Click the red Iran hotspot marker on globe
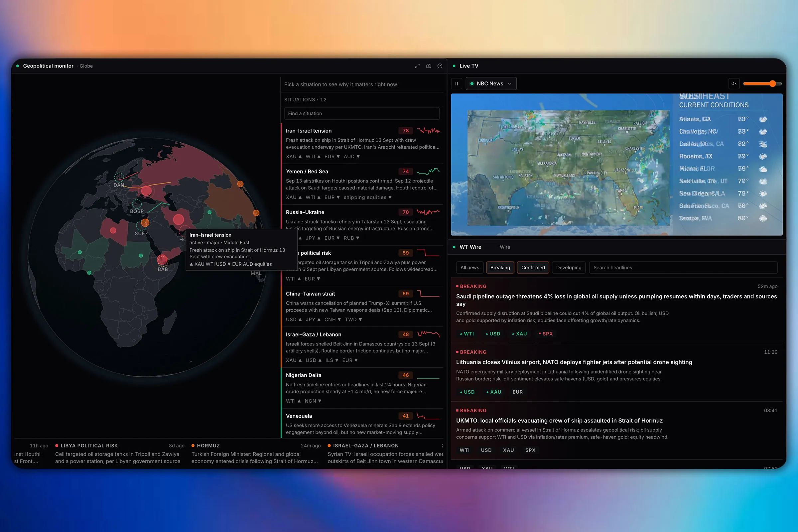 point(179,219)
